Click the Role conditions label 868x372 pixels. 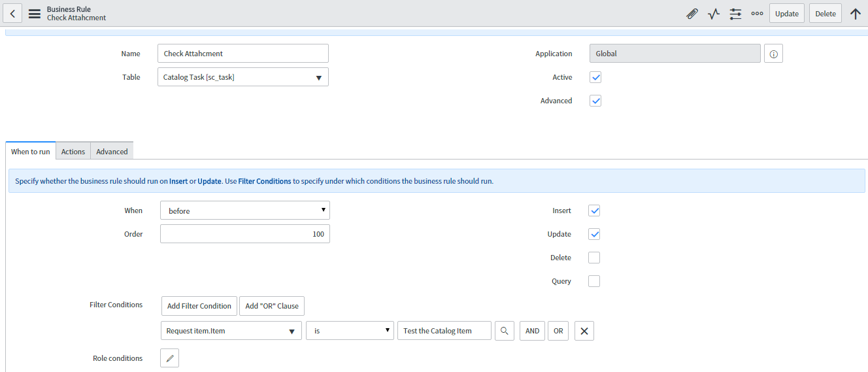click(x=118, y=358)
